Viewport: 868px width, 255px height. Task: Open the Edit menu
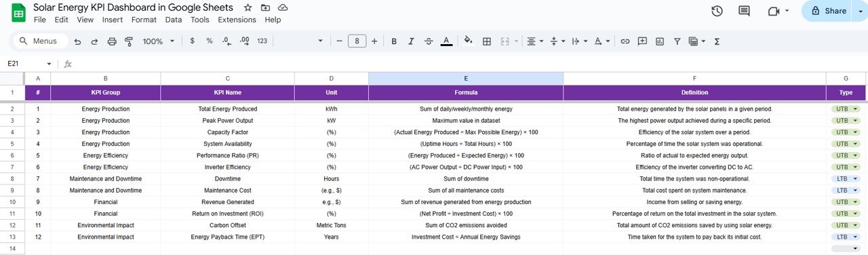tap(62, 20)
